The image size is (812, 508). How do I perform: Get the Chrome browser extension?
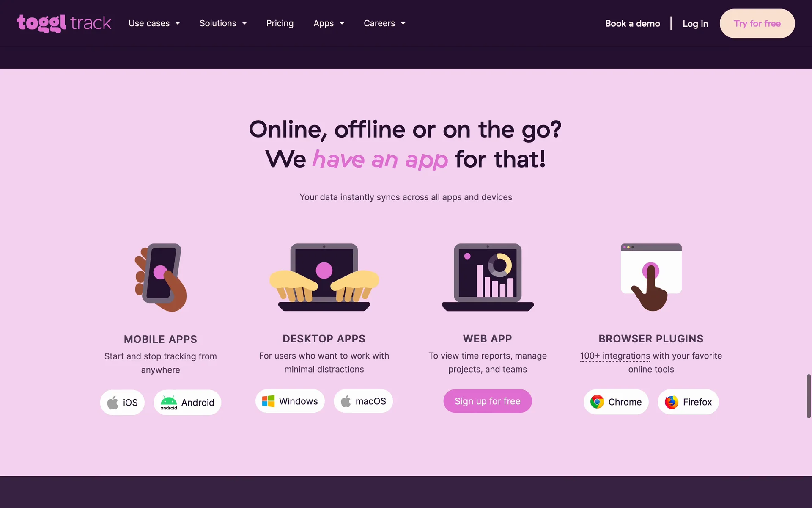click(x=616, y=402)
